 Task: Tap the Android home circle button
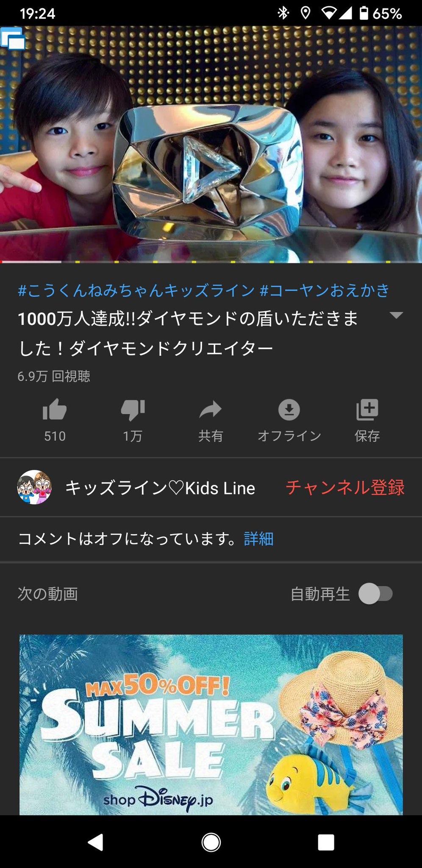coord(211,842)
